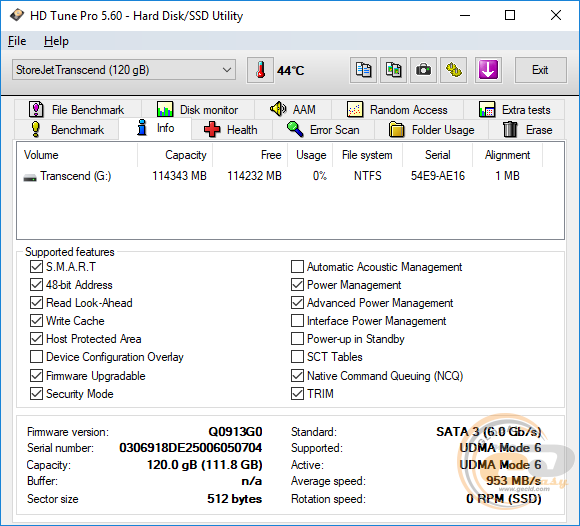This screenshot has height=526, width=580.
Task: Switch to the Health tab
Action: coord(232,129)
